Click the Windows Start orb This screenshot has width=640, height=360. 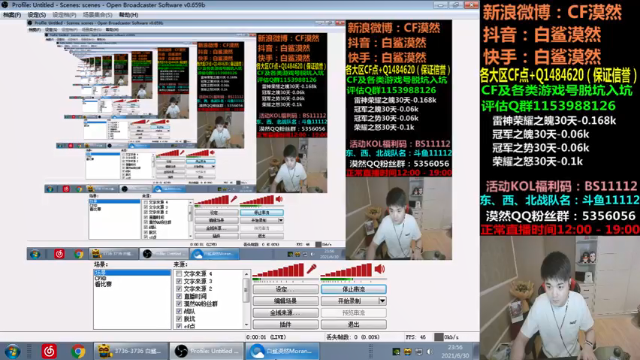tap(12, 351)
